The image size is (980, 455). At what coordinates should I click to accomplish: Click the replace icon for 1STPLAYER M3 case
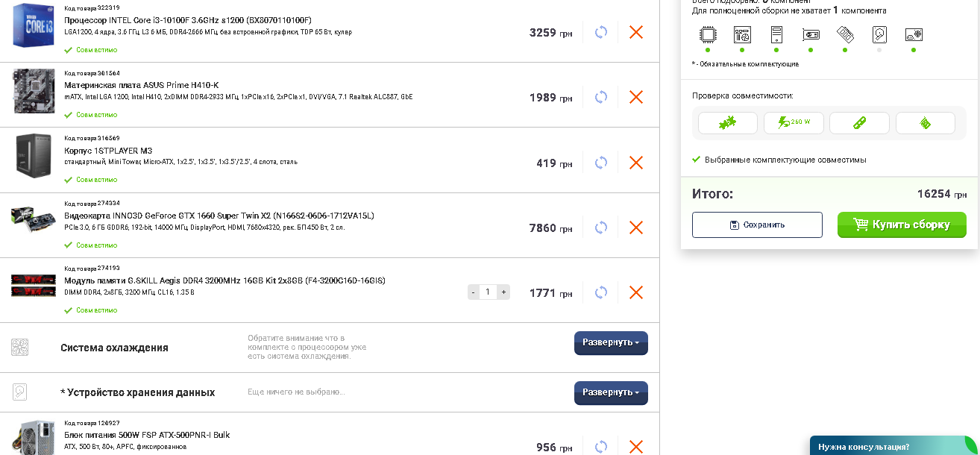coord(601,163)
